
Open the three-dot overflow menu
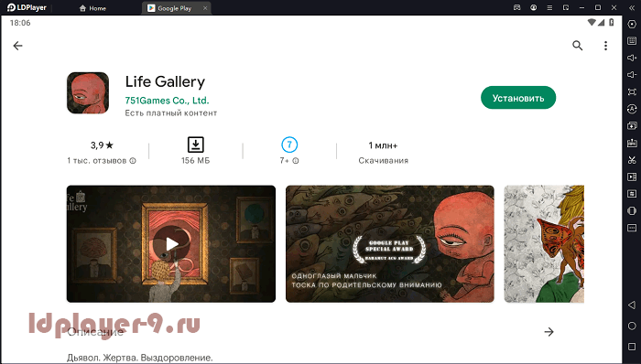coord(605,46)
